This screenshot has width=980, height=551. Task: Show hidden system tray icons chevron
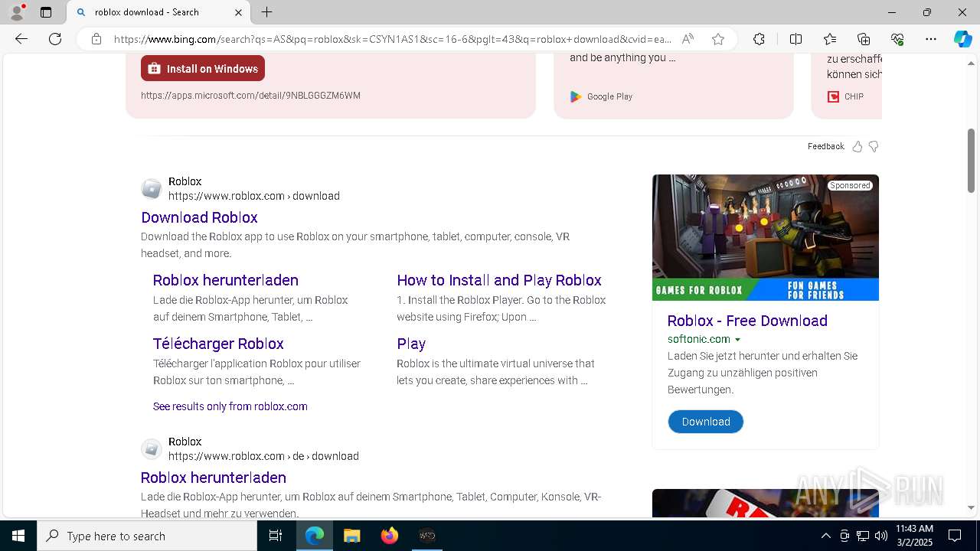(x=825, y=536)
